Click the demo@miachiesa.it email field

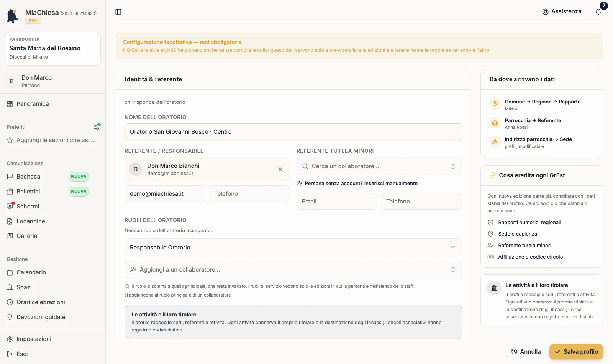[165, 194]
